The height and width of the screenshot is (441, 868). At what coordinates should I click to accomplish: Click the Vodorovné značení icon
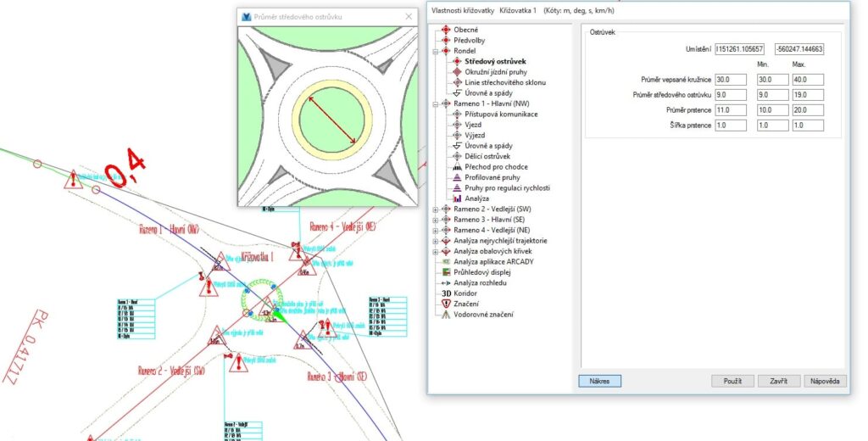coord(446,314)
